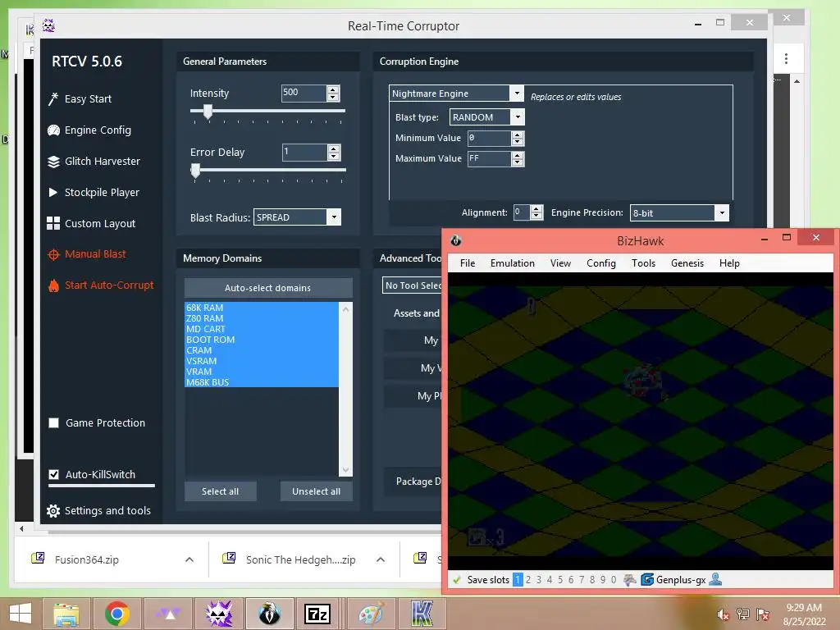Select save slot 3 in BizHawk
The width and height of the screenshot is (840, 630).
click(539, 580)
